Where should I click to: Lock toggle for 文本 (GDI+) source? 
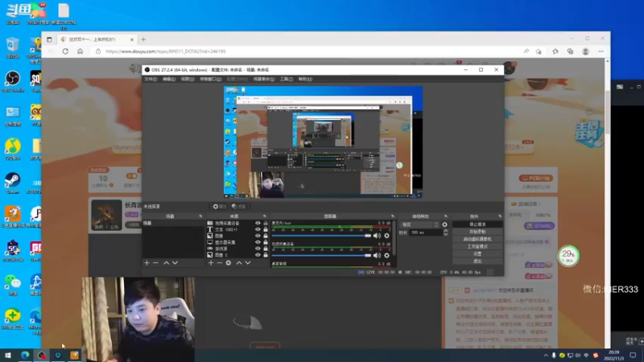point(266,229)
